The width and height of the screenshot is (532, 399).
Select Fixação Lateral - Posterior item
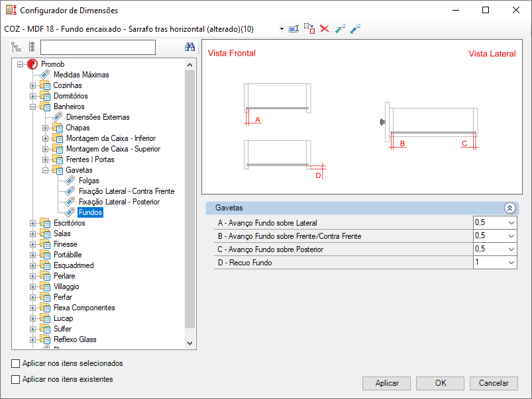tap(119, 202)
